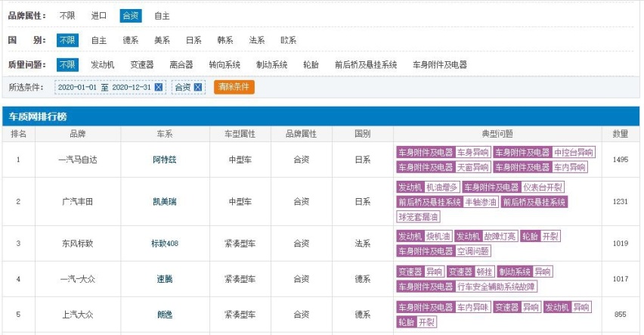Image resolution: width=644 pixels, height=335 pixels.
Task: Click the 故障灯亮 issue tag
Action: click(500, 237)
